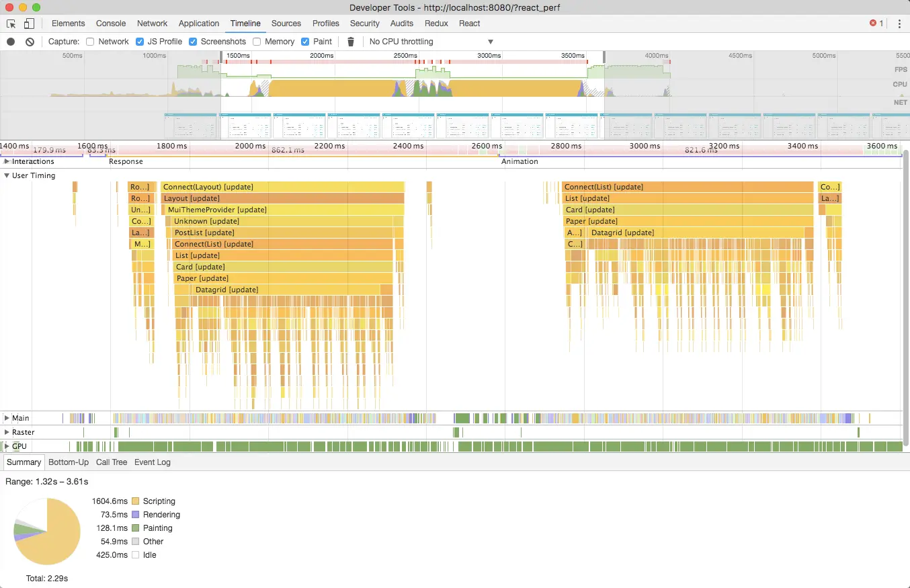Viewport: 910px width, 588px height.
Task: Disable the Screenshots capture option
Action: coord(193,42)
